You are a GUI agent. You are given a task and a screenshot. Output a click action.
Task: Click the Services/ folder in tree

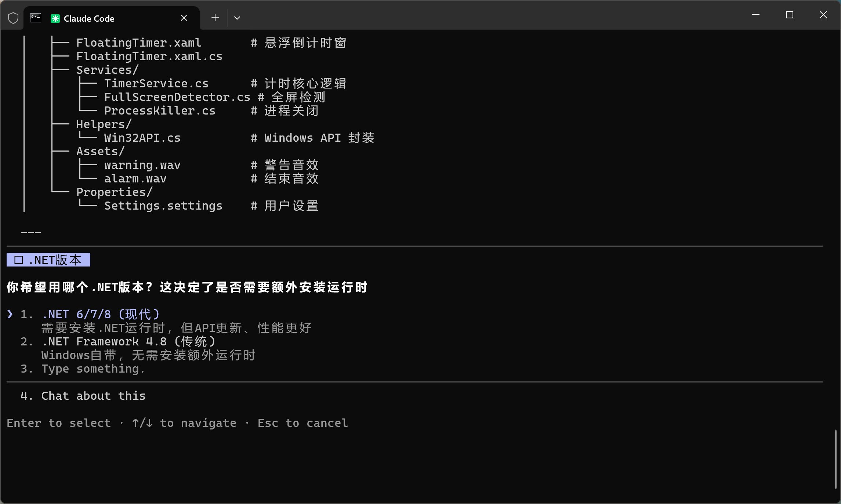[107, 70]
